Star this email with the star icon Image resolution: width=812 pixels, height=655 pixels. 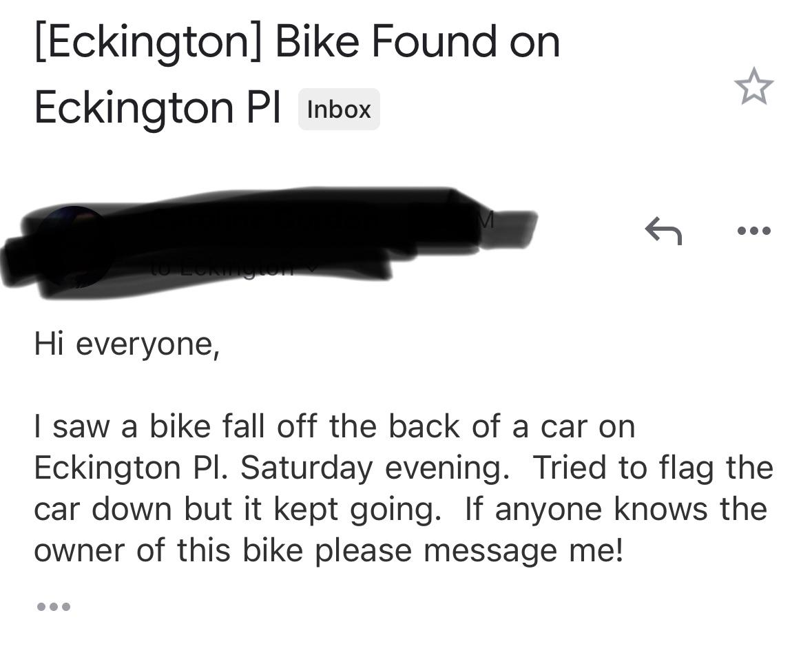click(753, 87)
